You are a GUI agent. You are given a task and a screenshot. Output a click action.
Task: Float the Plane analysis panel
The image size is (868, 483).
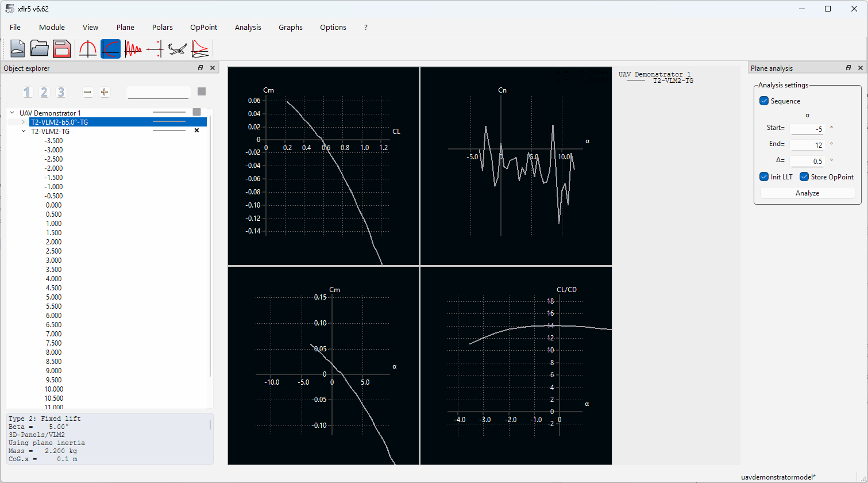[848, 68]
